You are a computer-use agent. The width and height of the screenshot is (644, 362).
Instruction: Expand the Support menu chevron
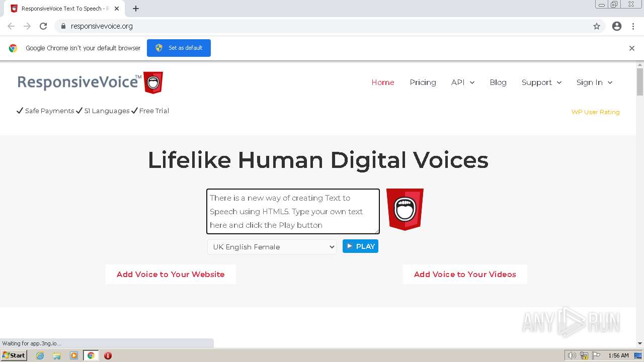(559, 83)
